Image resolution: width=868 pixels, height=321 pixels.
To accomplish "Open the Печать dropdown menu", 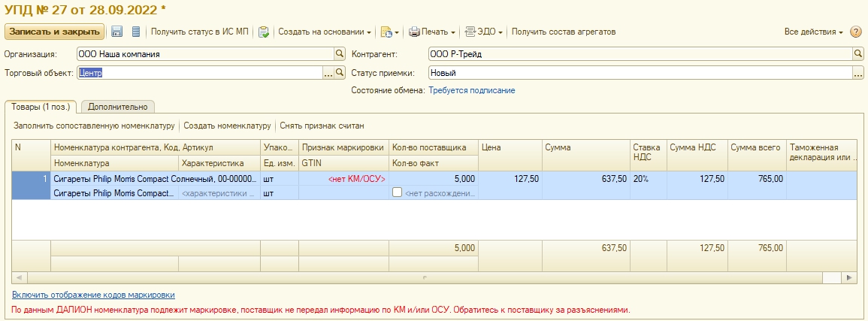I will [x=432, y=32].
